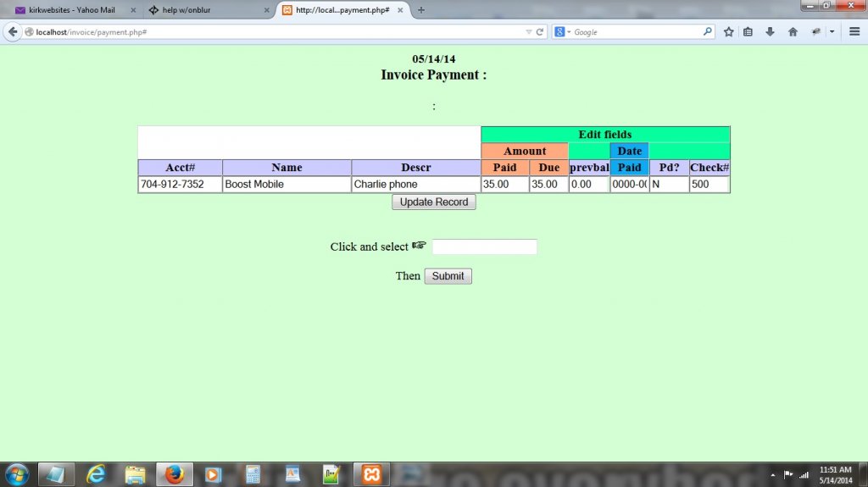Reload the page with the refresh icon

coord(540,32)
